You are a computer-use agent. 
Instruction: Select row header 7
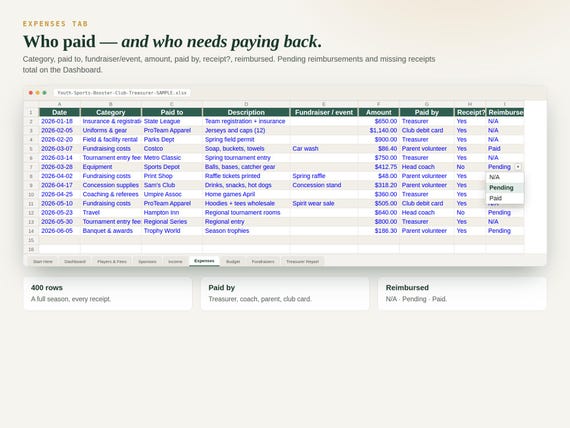coord(31,167)
